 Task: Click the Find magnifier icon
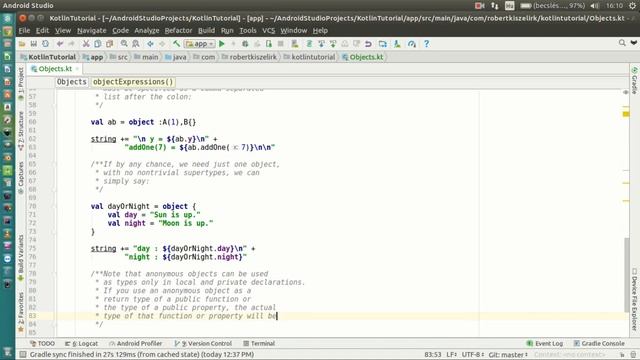tap(124, 44)
